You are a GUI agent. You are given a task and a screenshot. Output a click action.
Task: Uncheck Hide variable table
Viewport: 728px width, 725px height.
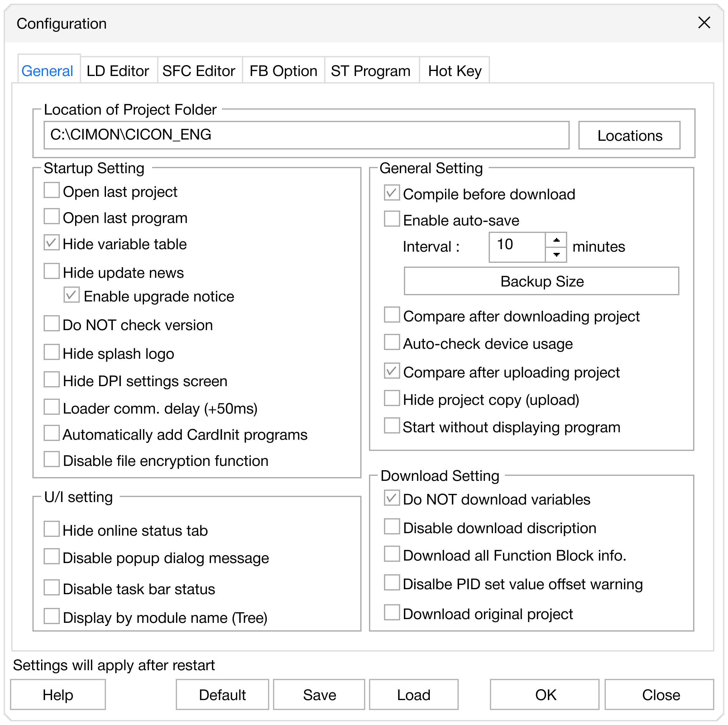coord(52,243)
